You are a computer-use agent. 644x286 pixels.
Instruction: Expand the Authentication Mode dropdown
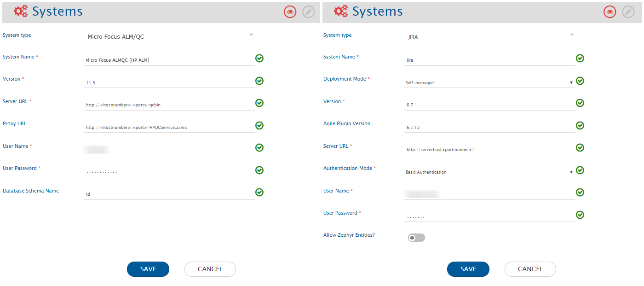point(489,172)
